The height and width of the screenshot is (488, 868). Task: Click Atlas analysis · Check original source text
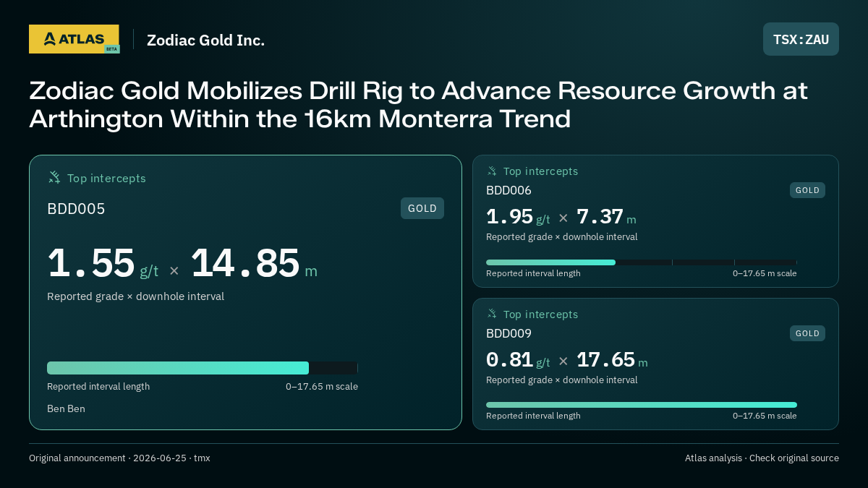pos(762,458)
